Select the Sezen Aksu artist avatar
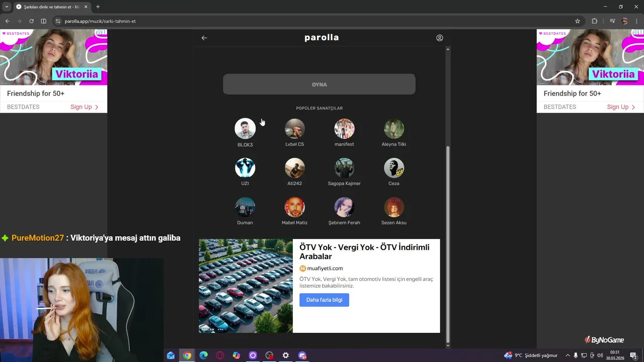 (394, 207)
